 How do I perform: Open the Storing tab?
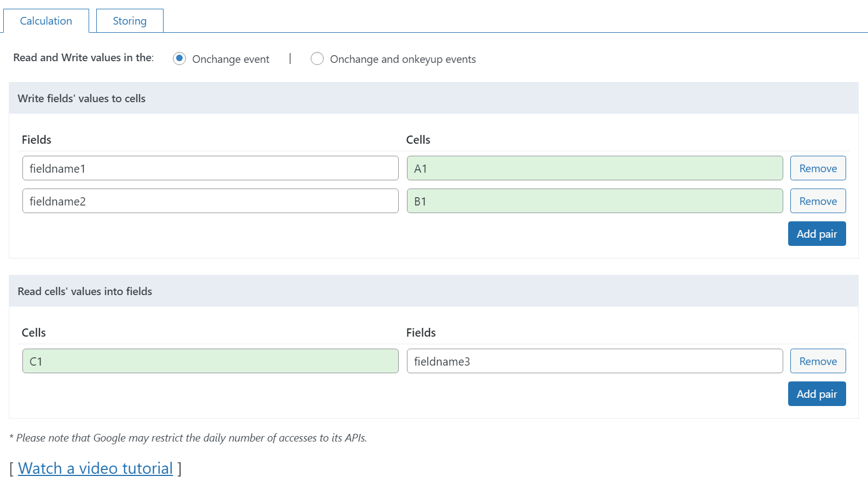(x=130, y=21)
